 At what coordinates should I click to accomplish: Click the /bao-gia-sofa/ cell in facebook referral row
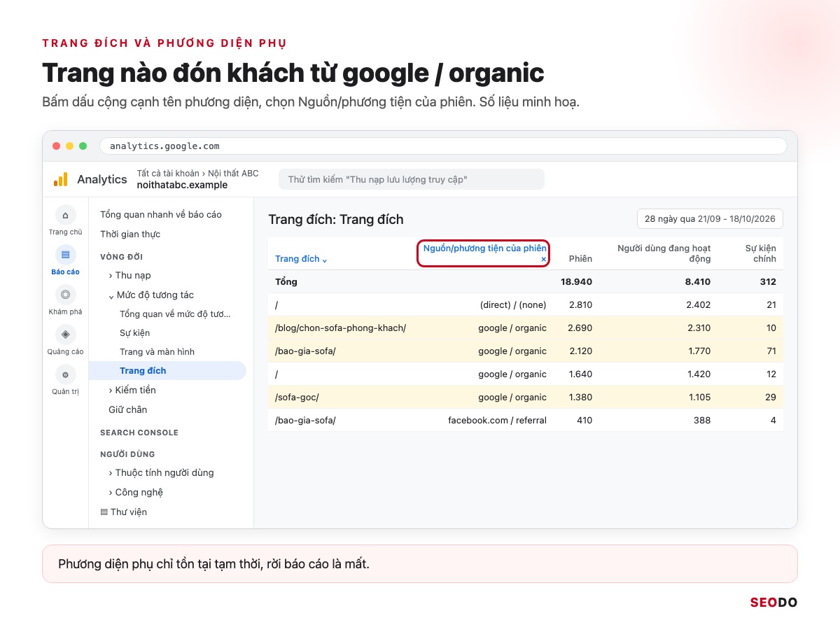click(305, 420)
